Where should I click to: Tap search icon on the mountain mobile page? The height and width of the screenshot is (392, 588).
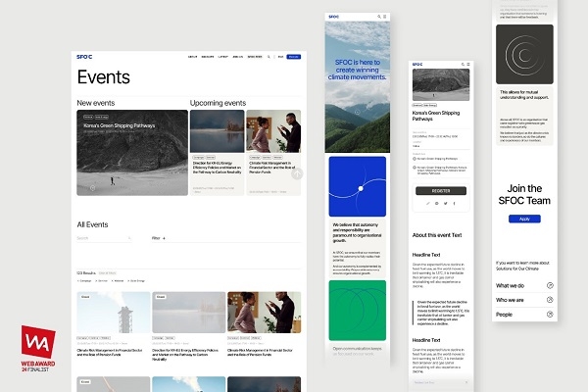pyautogui.click(x=378, y=17)
